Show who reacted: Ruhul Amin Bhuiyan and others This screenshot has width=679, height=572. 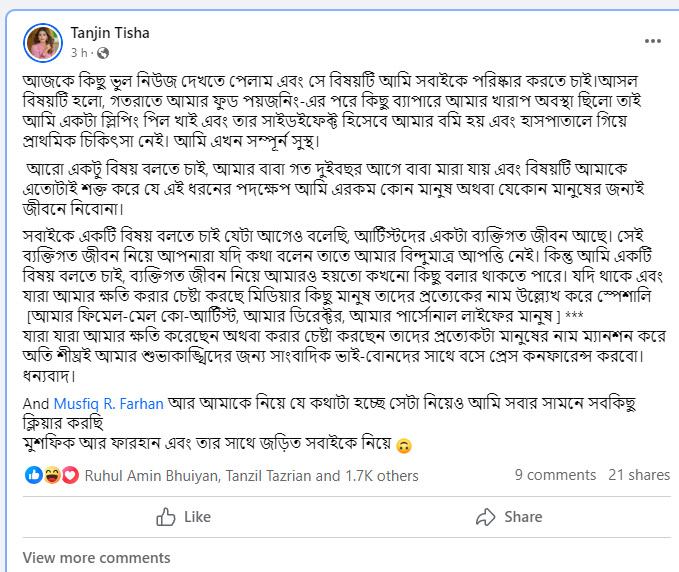tap(252, 476)
